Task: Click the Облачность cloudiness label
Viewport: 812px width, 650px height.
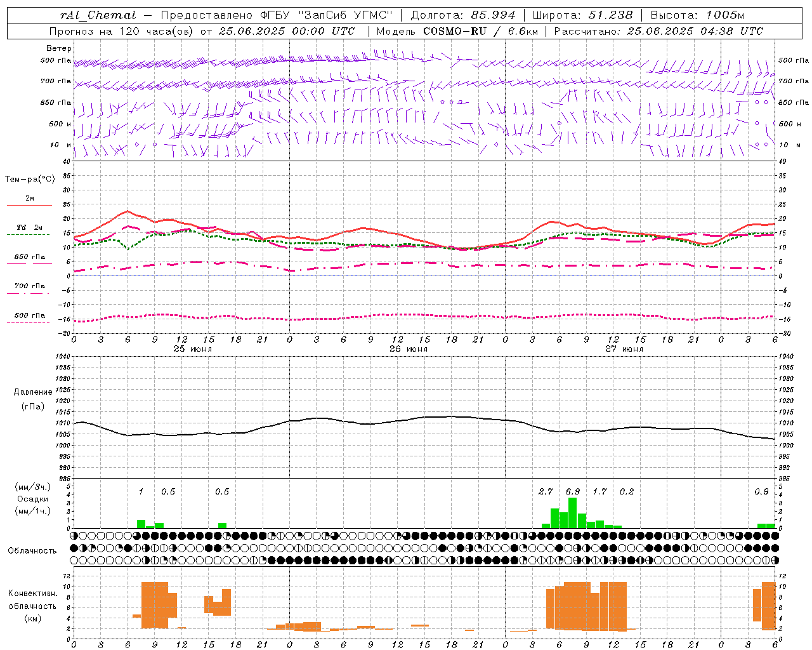Action: click(x=32, y=551)
